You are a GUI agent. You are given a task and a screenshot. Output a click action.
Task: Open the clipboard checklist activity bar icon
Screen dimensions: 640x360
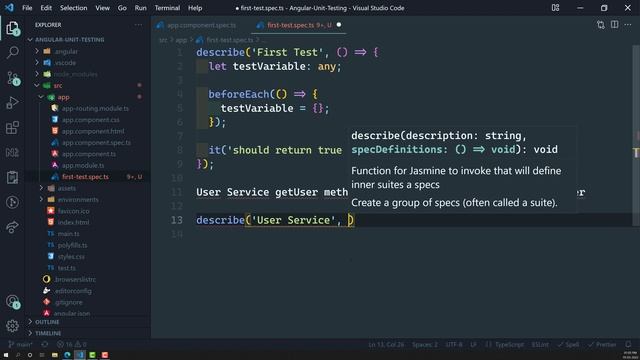coord(13,177)
